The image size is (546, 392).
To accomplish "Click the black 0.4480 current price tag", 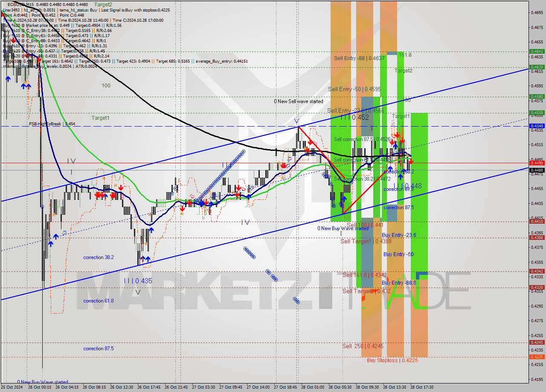I will pos(536,170).
